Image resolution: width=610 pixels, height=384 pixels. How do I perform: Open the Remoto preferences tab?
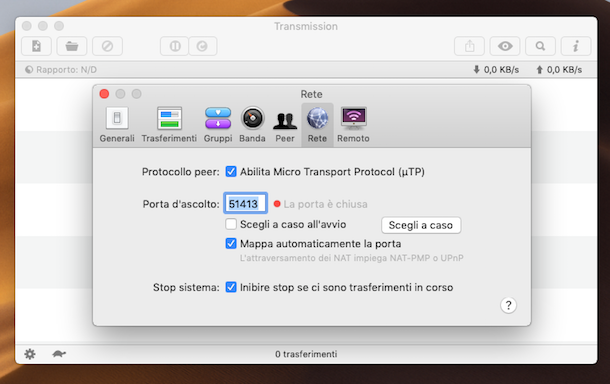[353, 125]
